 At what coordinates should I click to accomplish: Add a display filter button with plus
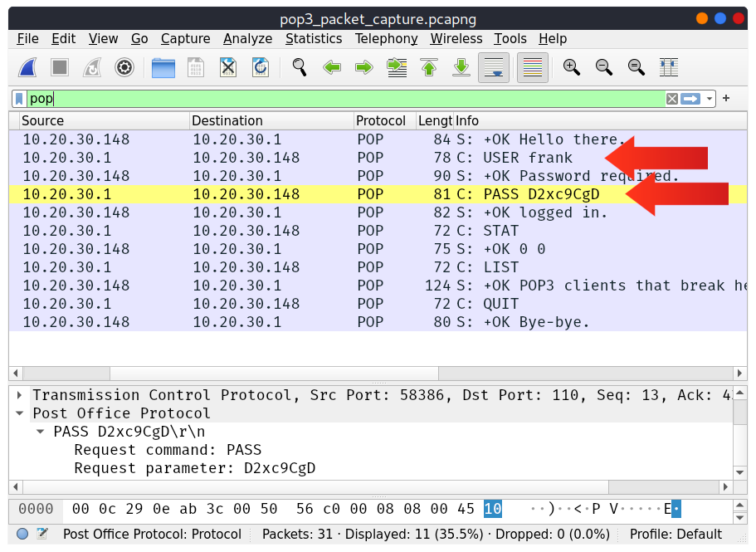(726, 98)
